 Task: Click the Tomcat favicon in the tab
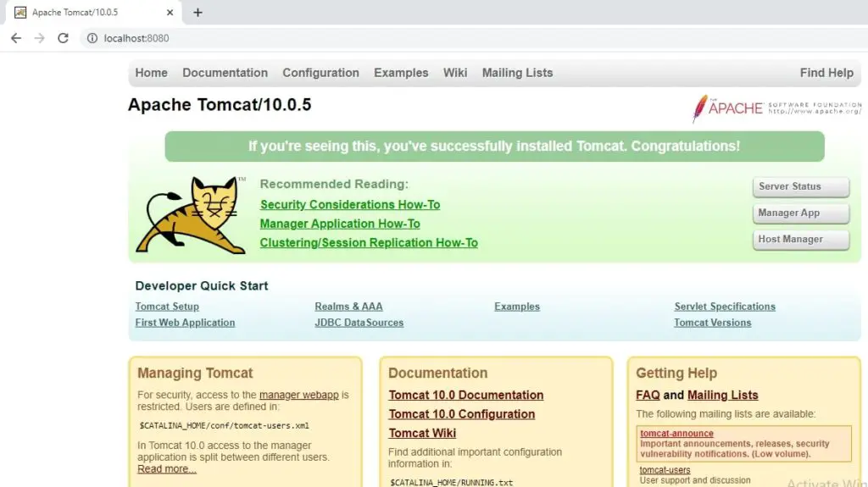(20, 12)
